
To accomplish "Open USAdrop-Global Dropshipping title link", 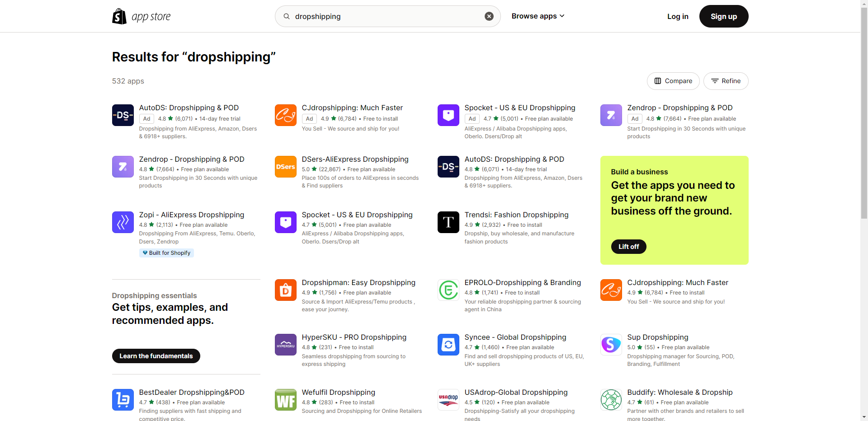I will (x=516, y=392).
